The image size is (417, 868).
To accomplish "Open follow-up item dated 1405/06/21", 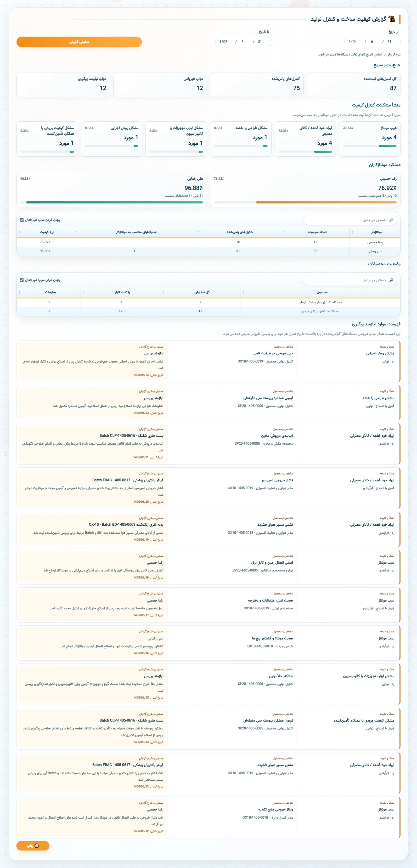I will click(x=208, y=444).
